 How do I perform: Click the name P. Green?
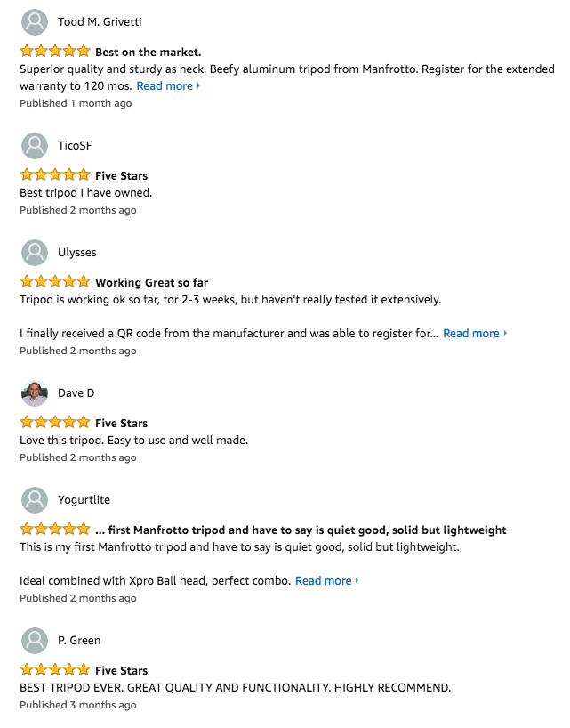[x=79, y=641]
